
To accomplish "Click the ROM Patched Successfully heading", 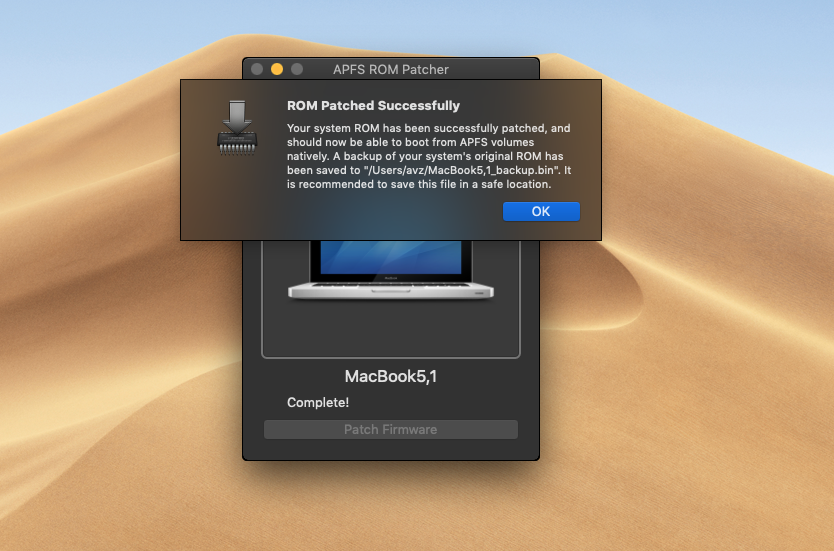I will (373, 105).
